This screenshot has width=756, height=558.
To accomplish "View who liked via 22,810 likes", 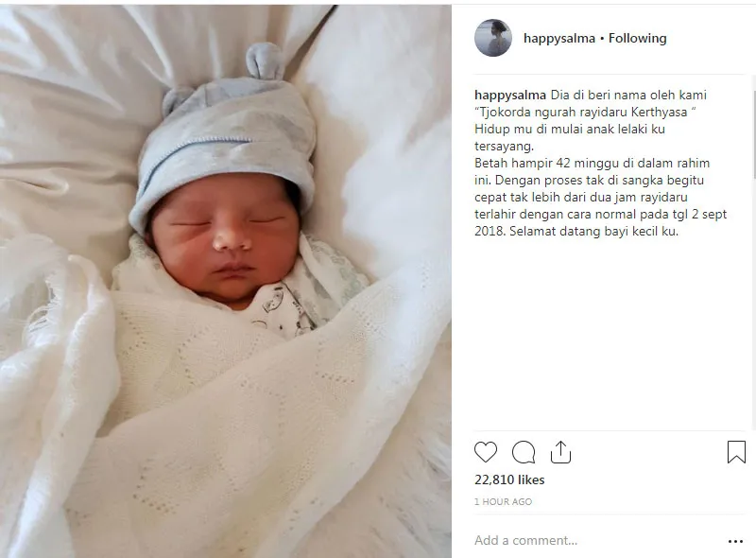I will click(x=509, y=480).
